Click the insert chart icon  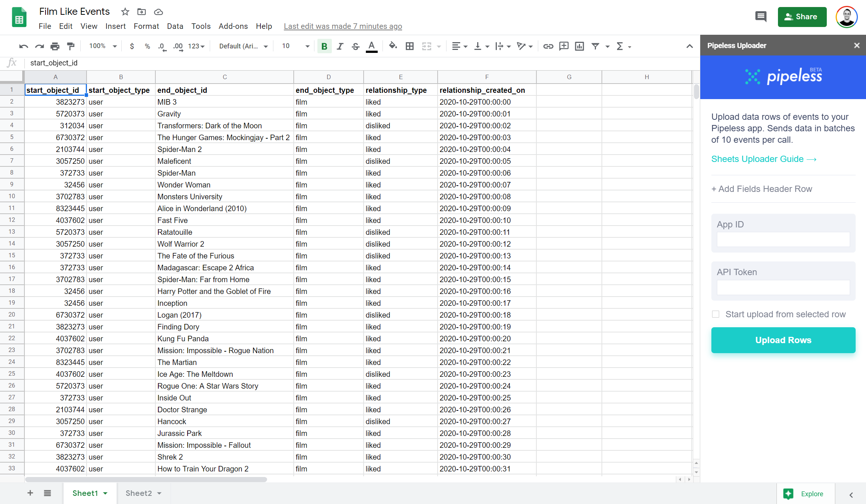[579, 46]
